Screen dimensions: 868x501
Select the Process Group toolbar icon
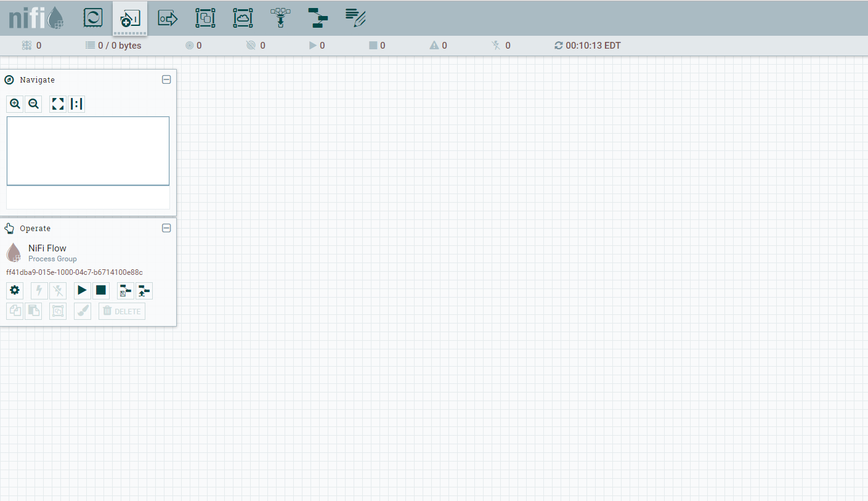pos(205,18)
